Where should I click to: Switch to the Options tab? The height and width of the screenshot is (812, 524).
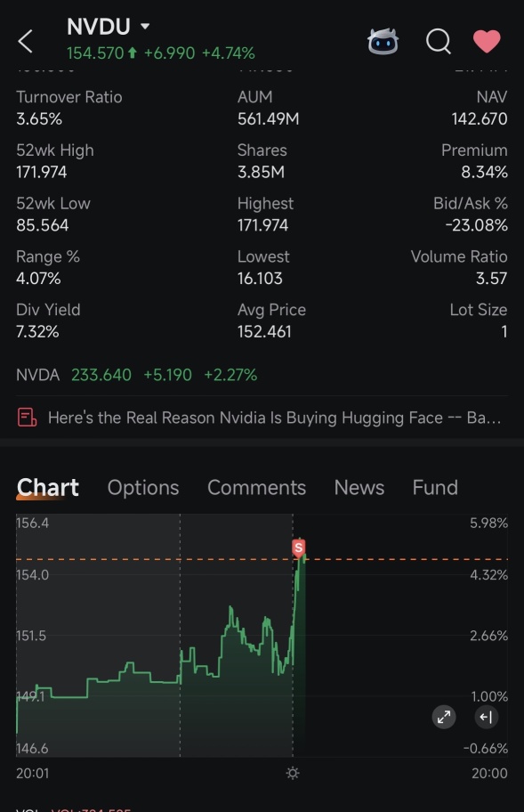[143, 487]
